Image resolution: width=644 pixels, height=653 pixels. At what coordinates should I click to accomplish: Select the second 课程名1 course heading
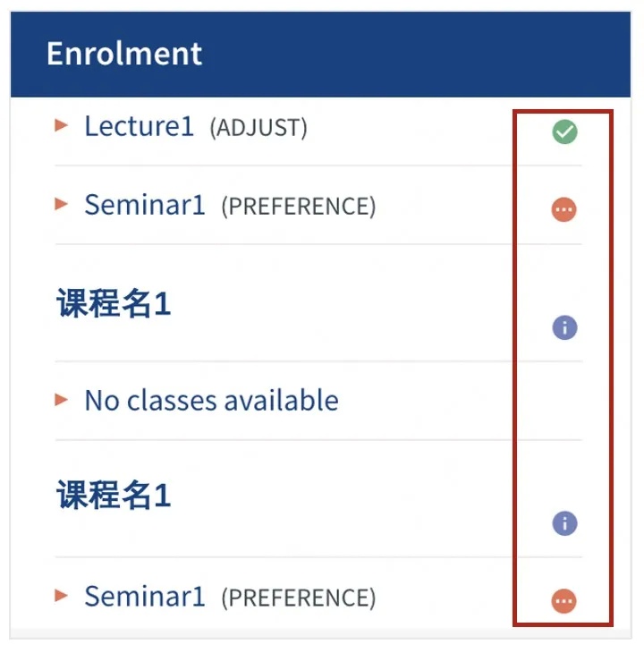114,496
